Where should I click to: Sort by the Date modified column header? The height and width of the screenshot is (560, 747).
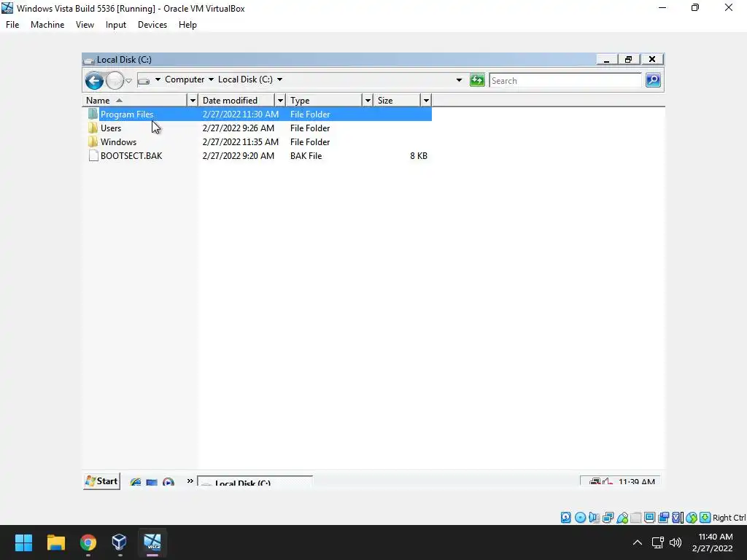pos(237,101)
